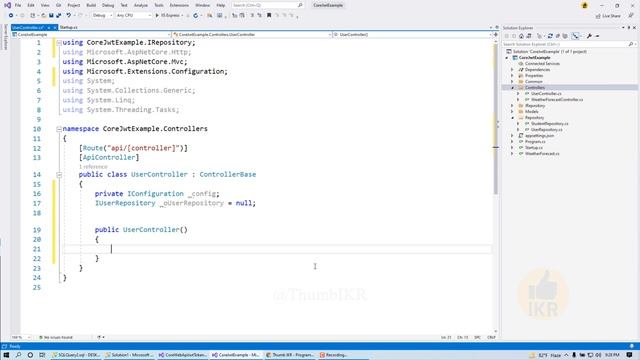Click the Home icon in Solution Explorer
Image resolution: width=640 pixels, height=360 pixels.
[x=521, y=36]
